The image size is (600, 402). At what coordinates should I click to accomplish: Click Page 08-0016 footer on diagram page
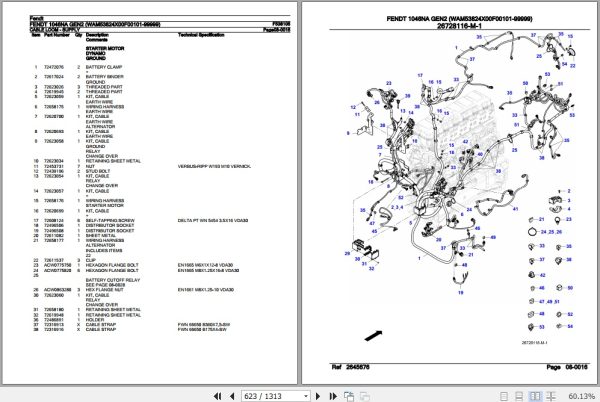coord(567,367)
